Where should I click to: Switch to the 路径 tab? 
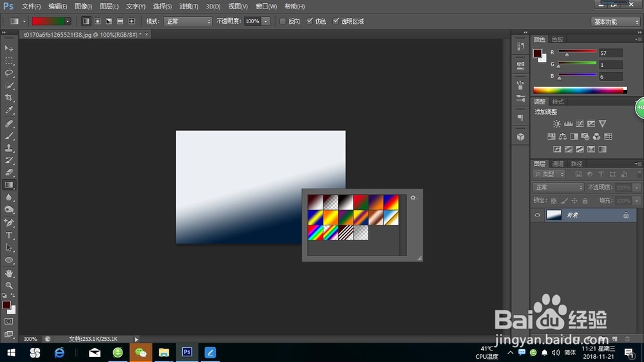[x=576, y=164]
